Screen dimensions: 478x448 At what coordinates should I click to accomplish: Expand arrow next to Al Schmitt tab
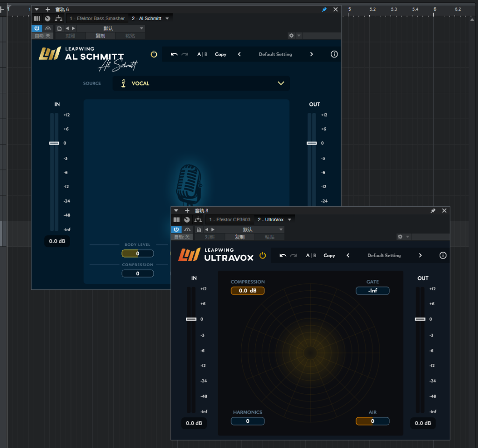[x=167, y=19]
